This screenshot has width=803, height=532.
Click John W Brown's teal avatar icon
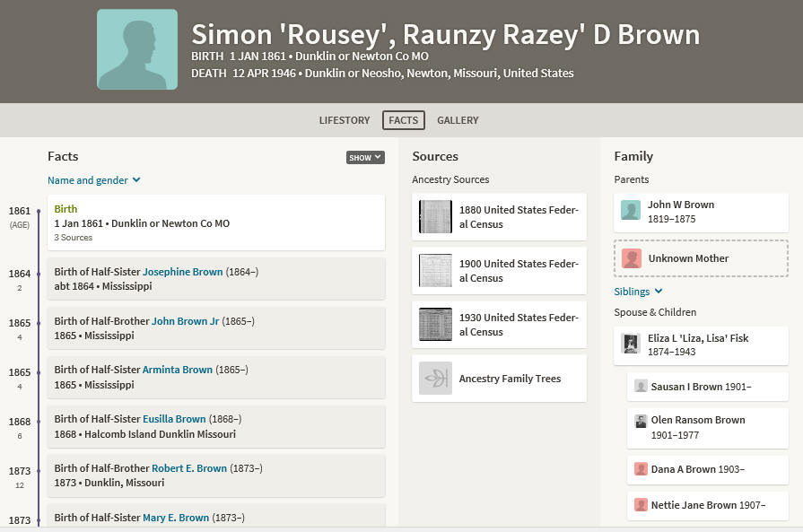click(x=631, y=210)
